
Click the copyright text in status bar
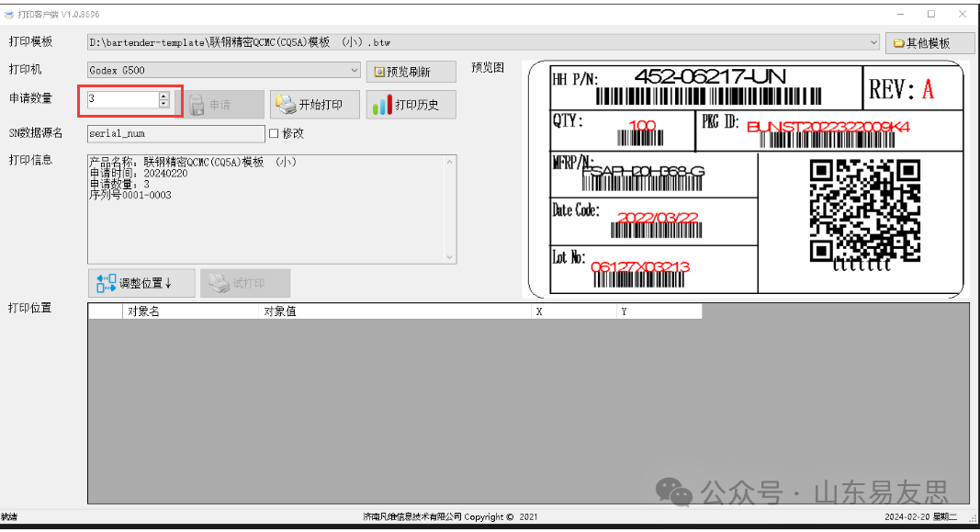(450, 517)
